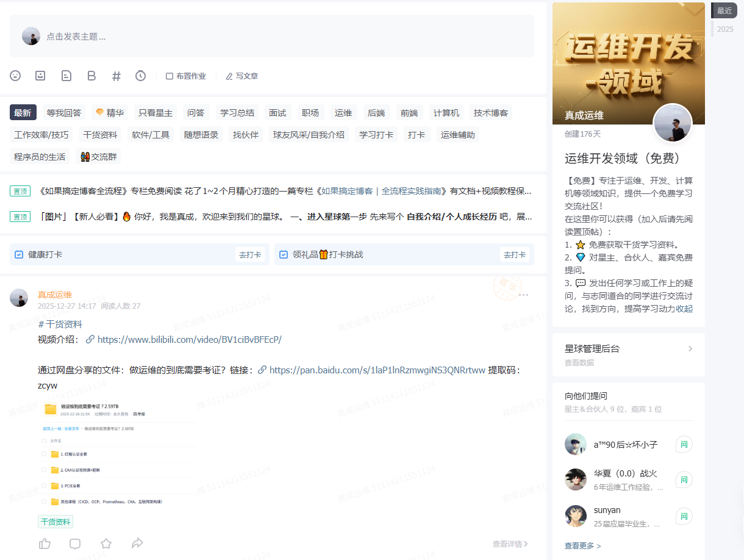Screen dimensions: 744x560
Task: Click the 点击发表主题 input field
Action: (183, 36)
